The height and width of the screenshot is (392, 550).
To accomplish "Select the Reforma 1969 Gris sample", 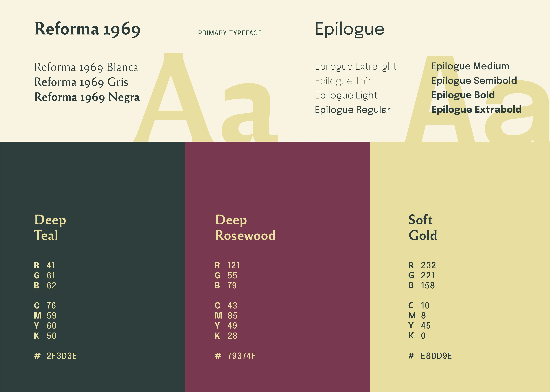I will pos(81,82).
